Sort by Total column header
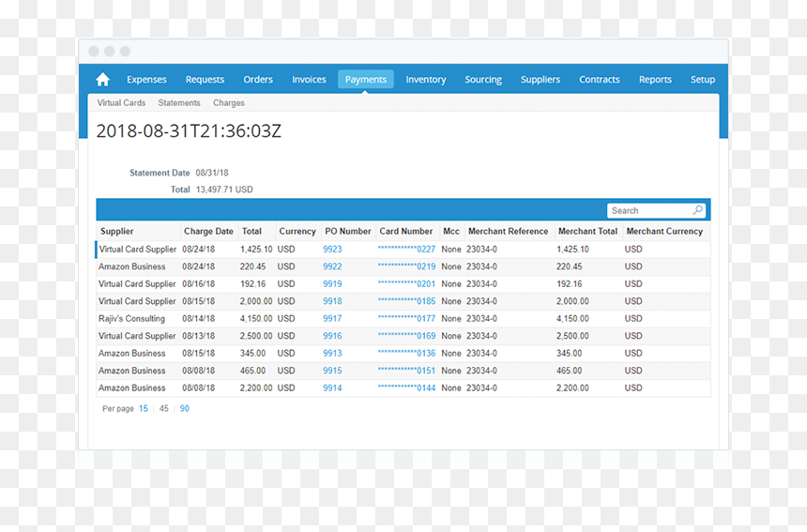This screenshot has width=807, height=532. click(x=251, y=232)
